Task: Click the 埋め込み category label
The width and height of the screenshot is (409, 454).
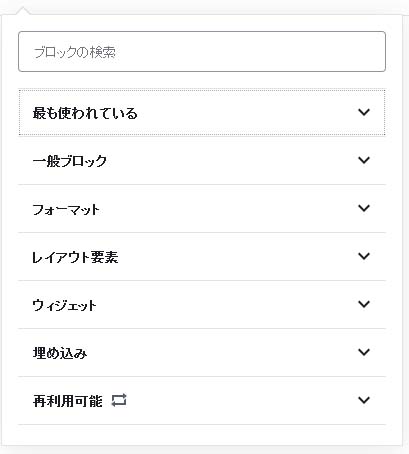Action: 60,353
